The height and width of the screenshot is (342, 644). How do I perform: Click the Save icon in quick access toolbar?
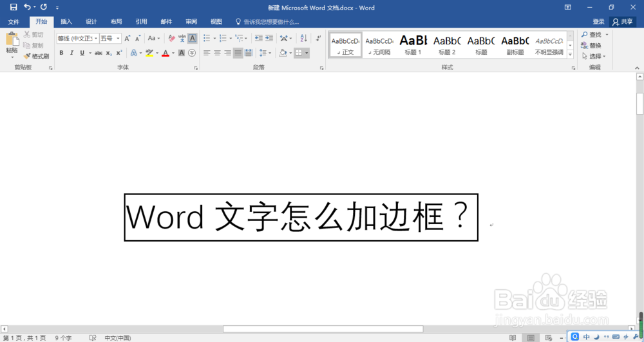(14, 7)
